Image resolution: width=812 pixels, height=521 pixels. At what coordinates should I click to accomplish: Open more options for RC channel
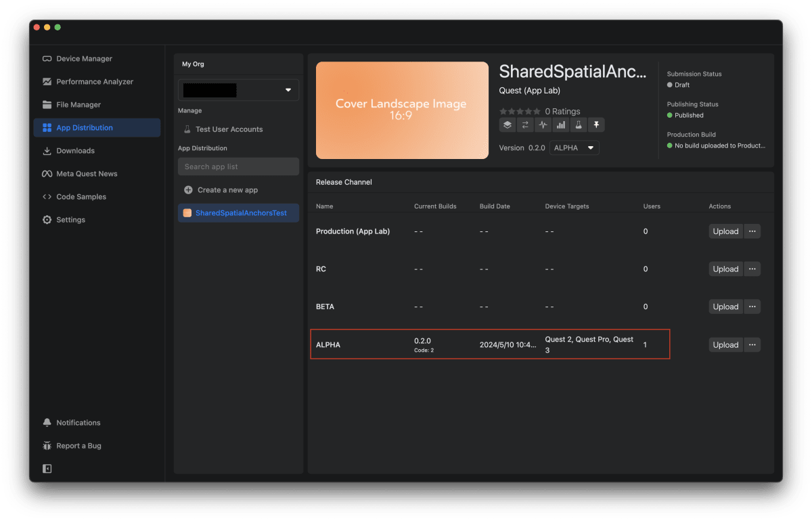pos(752,269)
